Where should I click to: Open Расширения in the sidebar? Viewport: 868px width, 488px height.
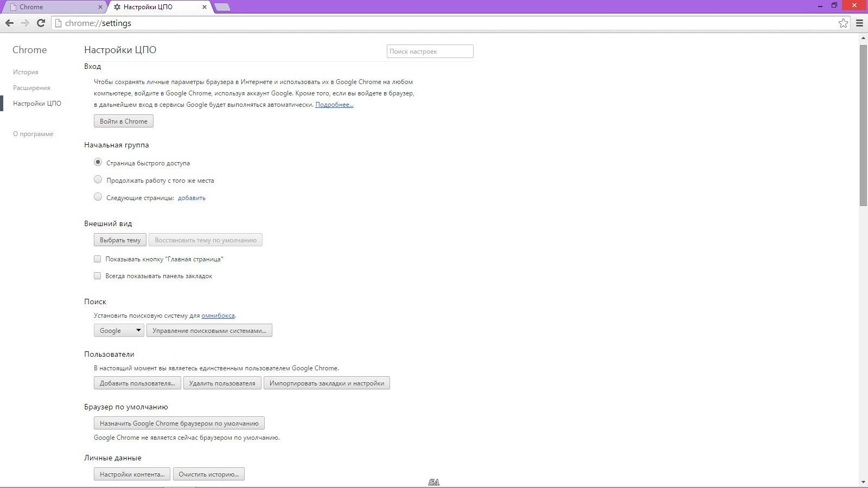(31, 88)
